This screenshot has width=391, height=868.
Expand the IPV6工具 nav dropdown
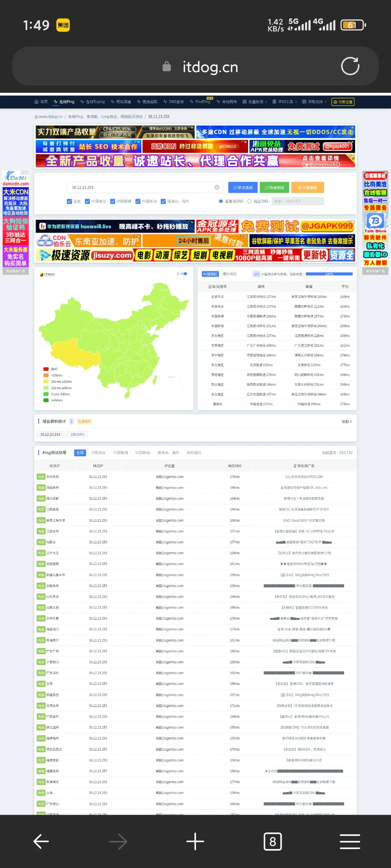tap(285, 102)
